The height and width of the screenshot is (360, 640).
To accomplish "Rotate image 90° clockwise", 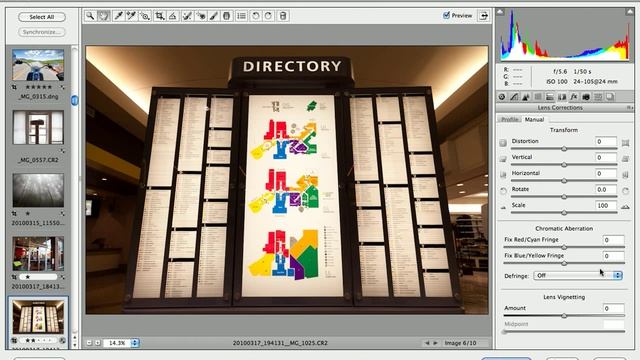I will coord(269,16).
